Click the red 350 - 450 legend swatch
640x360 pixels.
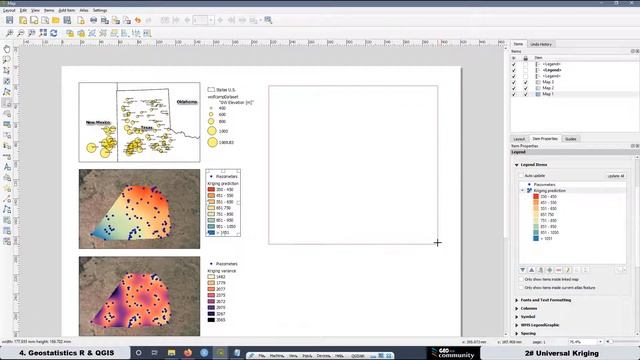[x=536, y=197]
